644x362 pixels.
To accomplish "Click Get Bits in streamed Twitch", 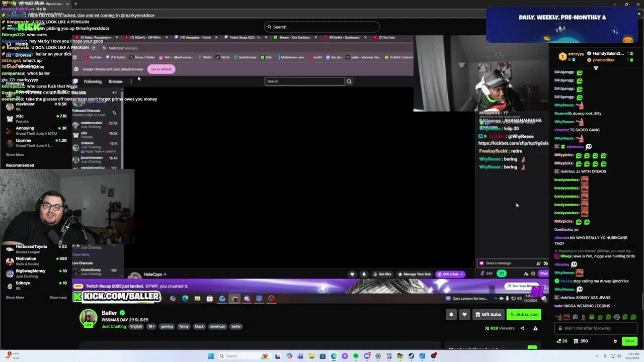I will [382, 274].
